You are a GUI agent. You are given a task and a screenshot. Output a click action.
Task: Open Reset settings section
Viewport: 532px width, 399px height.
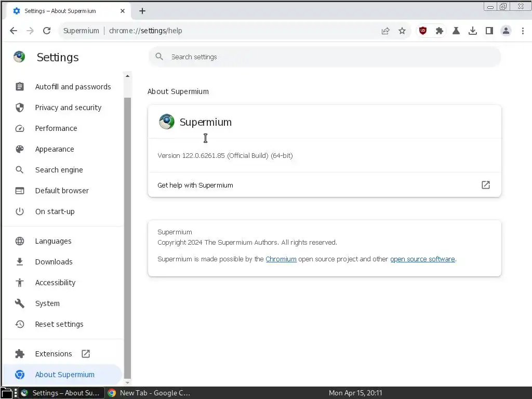pyautogui.click(x=63, y=324)
